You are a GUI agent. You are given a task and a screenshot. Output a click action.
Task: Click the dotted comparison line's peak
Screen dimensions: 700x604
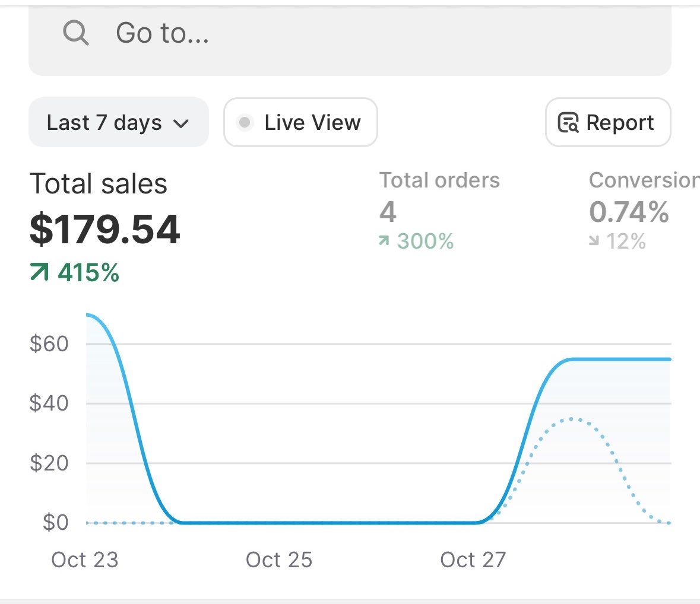(x=572, y=419)
